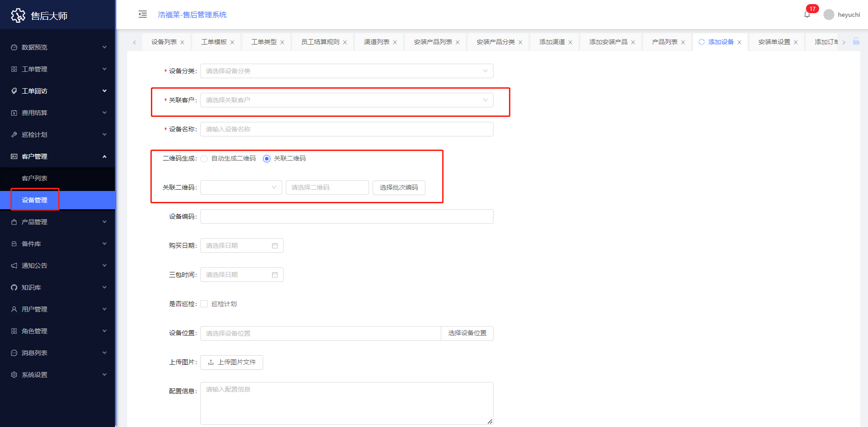
Task: Open 客户列表 in the sidebar
Action: point(35,178)
